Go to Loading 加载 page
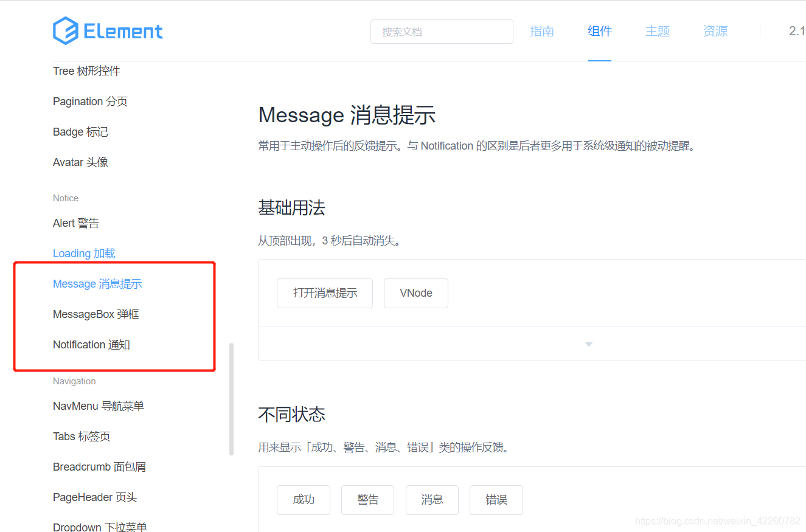 click(x=84, y=254)
